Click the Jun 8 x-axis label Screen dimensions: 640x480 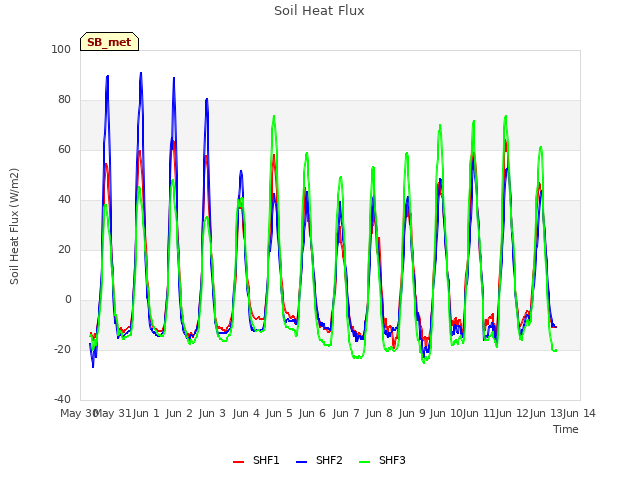click(x=379, y=413)
